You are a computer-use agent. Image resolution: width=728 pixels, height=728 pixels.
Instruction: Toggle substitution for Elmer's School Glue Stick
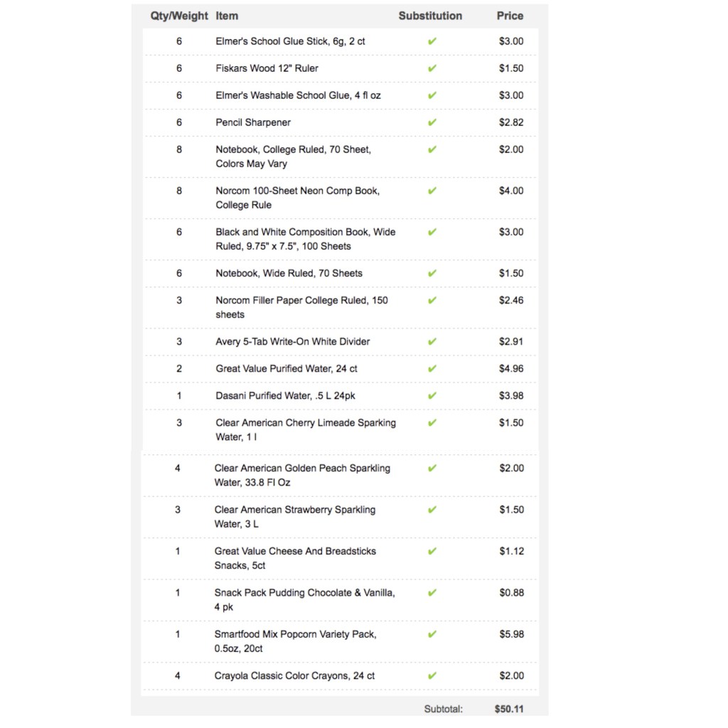432,41
